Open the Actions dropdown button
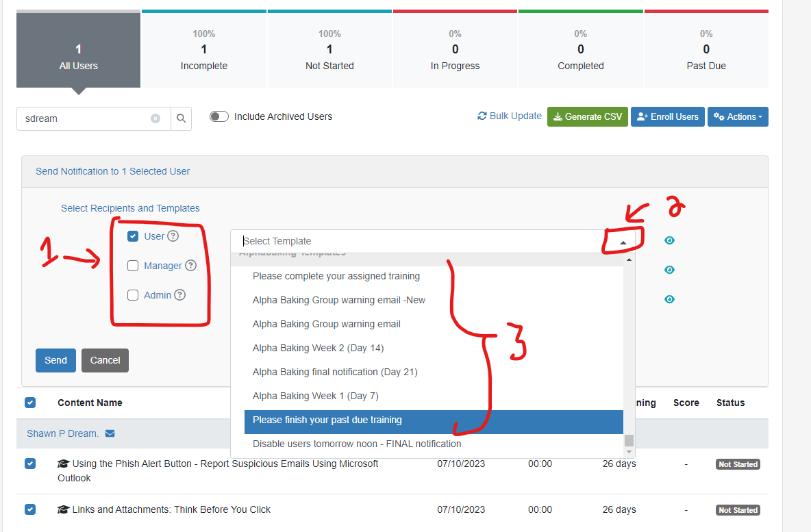The height and width of the screenshot is (532, 811). (x=738, y=117)
